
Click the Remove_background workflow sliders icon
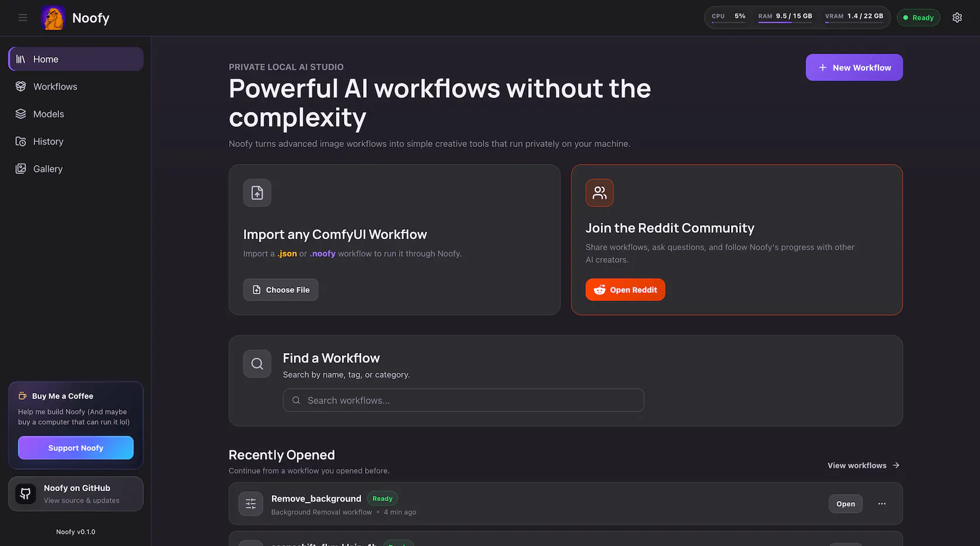pyautogui.click(x=251, y=504)
